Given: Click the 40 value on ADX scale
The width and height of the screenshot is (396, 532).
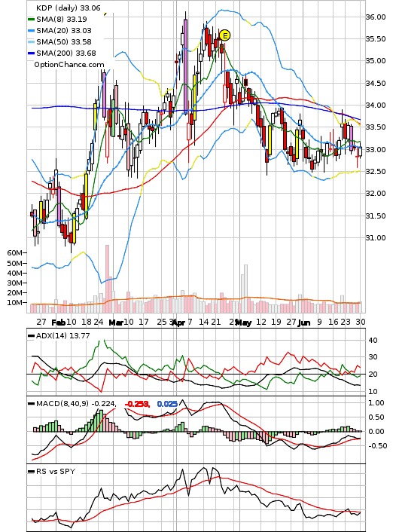Looking at the screenshot, I should tap(373, 341).
